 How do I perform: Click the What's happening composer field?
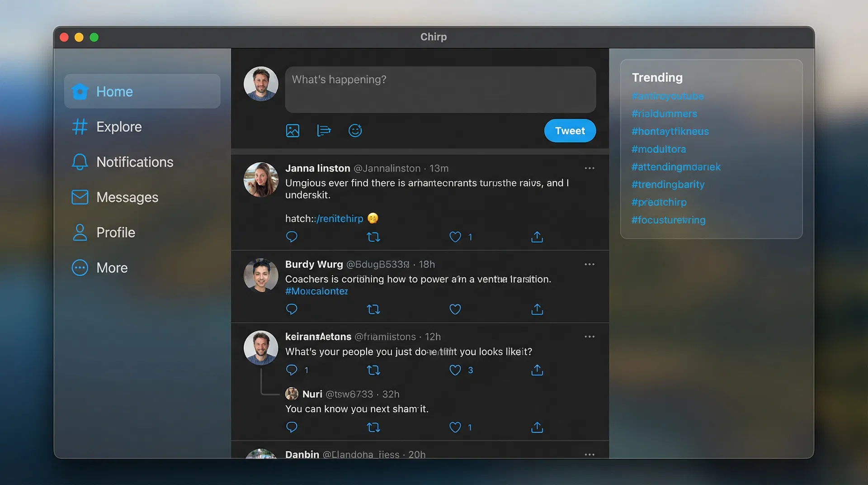point(440,89)
